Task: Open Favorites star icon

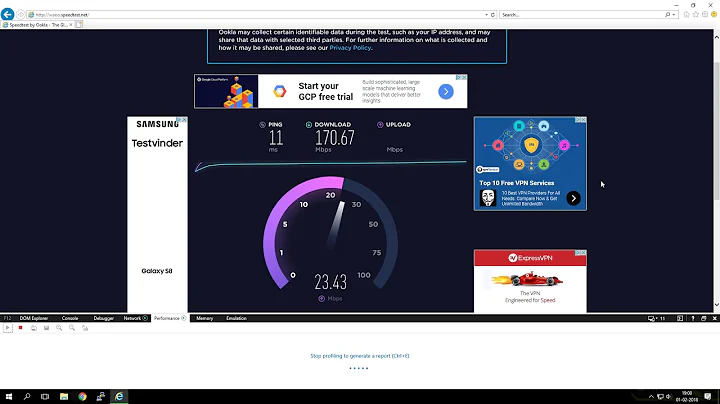Action: [696, 15]
